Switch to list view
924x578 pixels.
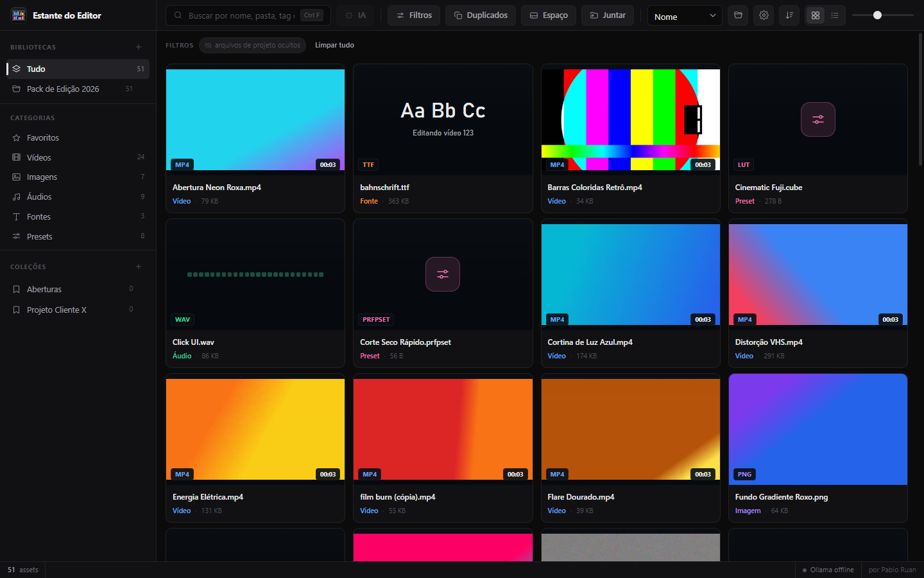(x=835, y=15)
